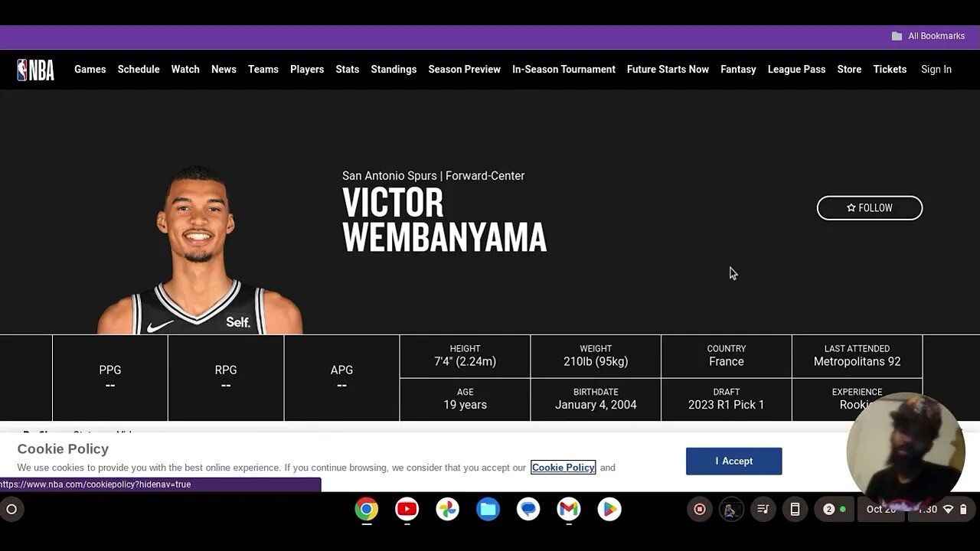Go to the Watch section
This screenshot has height=551, width=980.
pyautogui.click(x=185, y=70)
